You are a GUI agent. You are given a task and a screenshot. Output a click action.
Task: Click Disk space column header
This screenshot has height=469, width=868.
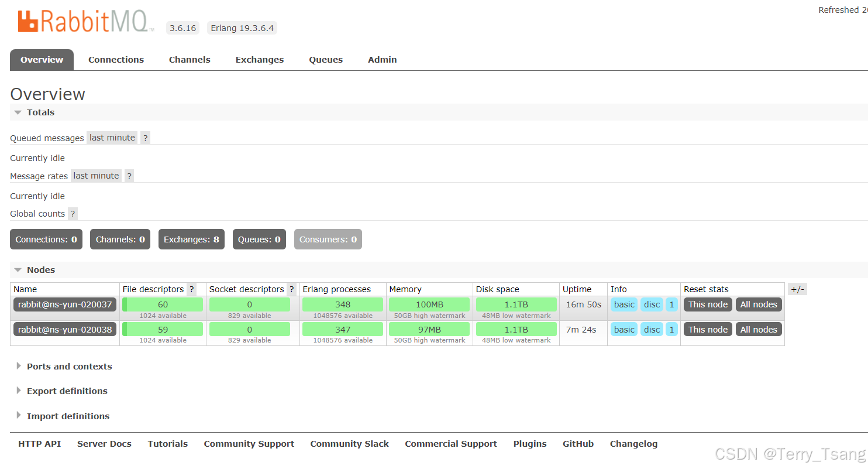click(498, 289)
